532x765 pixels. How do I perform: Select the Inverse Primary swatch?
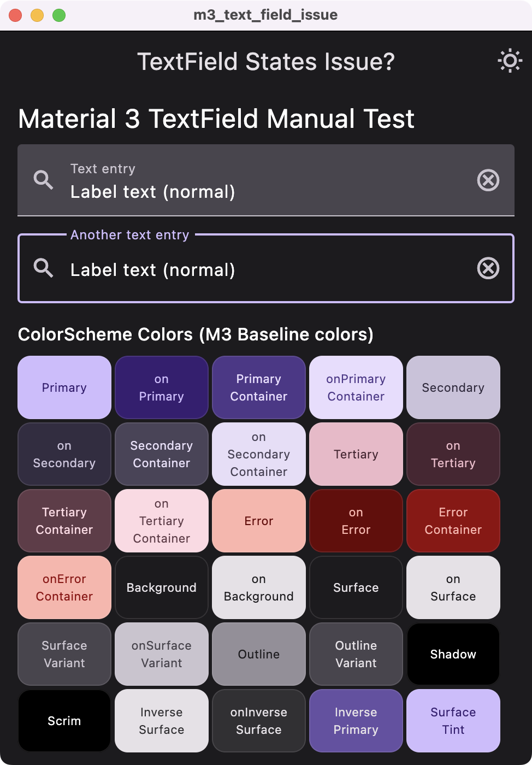[x=356, y=721]
